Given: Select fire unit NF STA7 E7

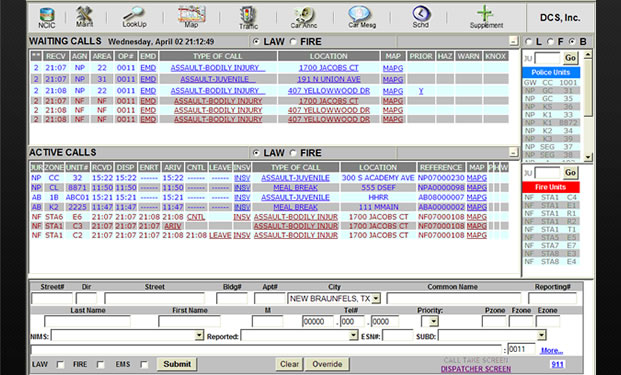Looking at the screenshot, I should pos(551,245).
